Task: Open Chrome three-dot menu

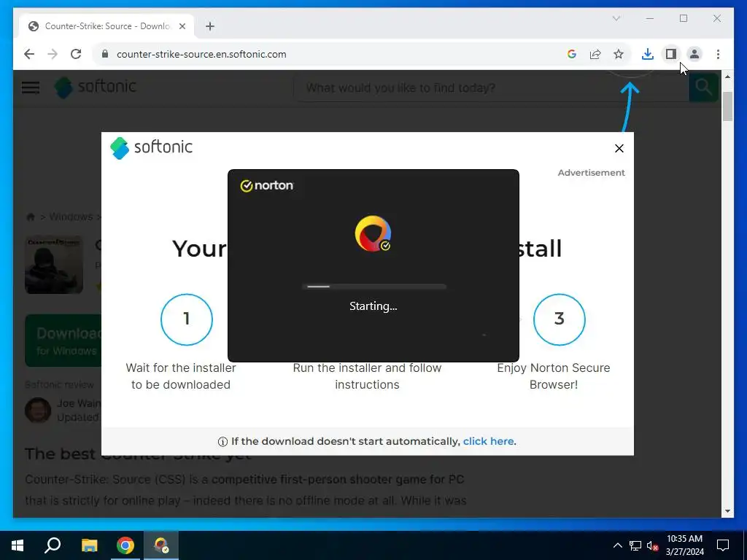Action: pyautogui.click(x=718, y=54)
